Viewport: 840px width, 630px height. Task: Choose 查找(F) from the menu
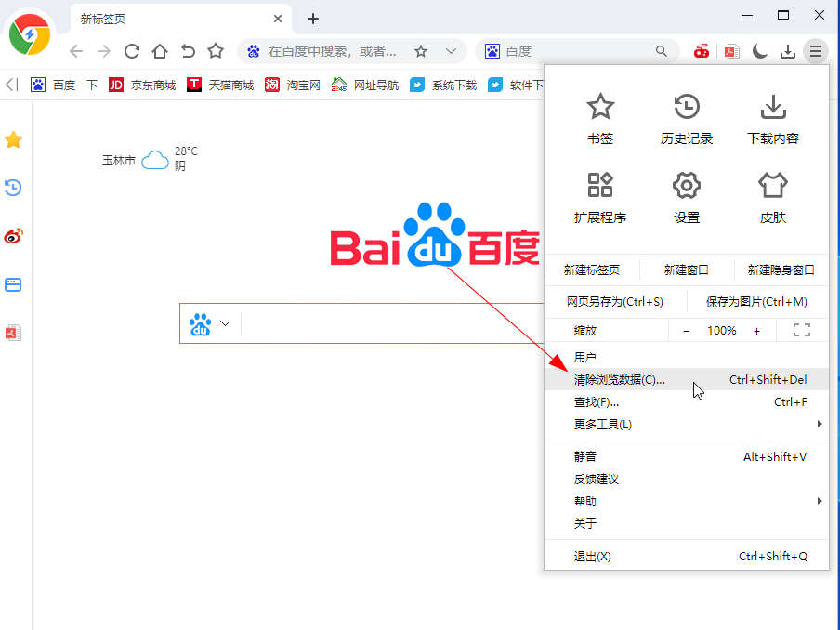coord(597,402)
